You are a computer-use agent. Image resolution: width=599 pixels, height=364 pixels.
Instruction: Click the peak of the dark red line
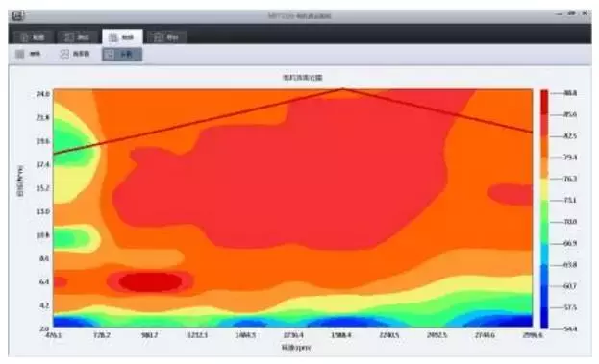342,89
